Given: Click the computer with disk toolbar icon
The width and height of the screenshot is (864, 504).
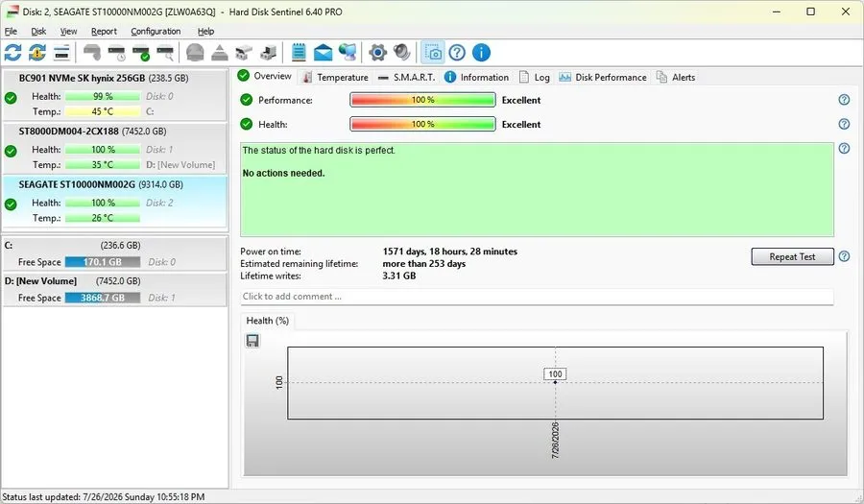Looking at the screenshot, I should click(268, 53).
